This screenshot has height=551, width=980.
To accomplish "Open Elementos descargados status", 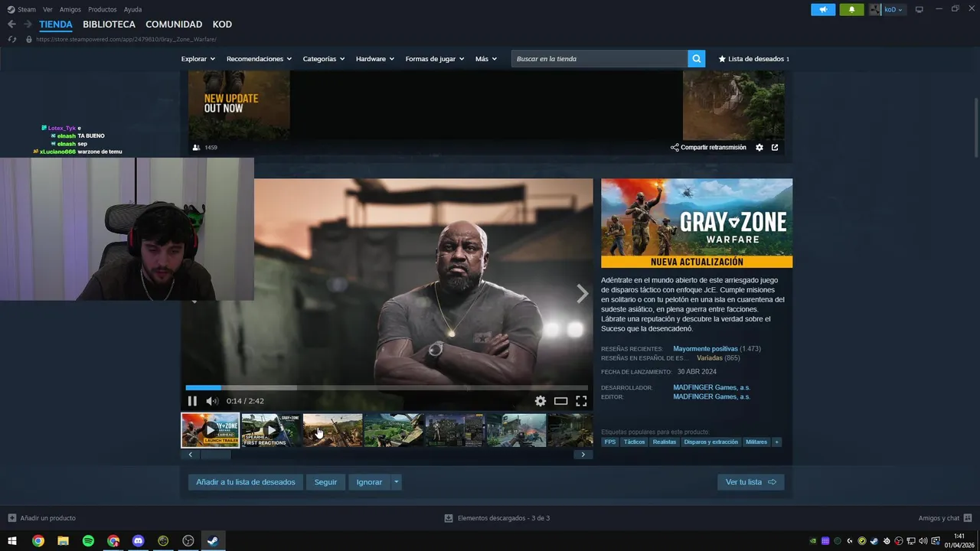I will click(497, 518).
